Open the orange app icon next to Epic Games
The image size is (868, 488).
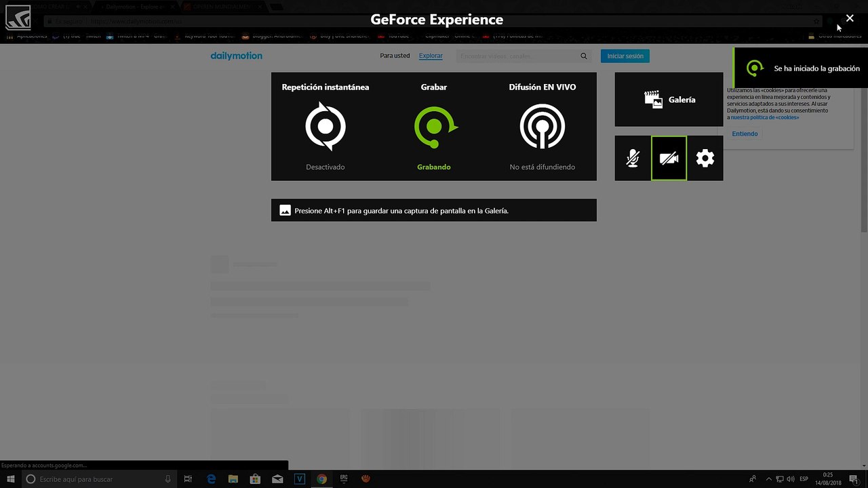coord(366,479)
